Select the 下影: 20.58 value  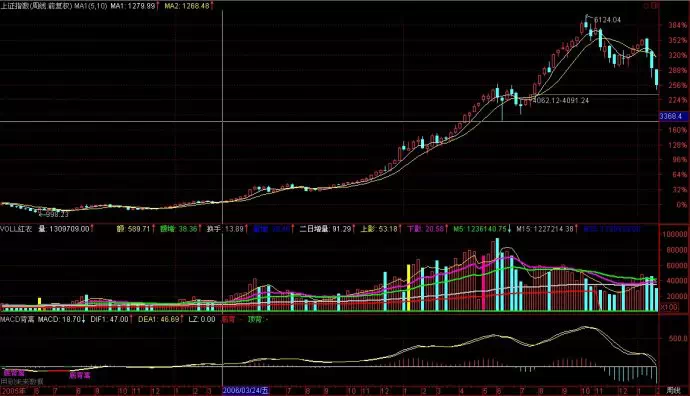click(x=427, y=229)
